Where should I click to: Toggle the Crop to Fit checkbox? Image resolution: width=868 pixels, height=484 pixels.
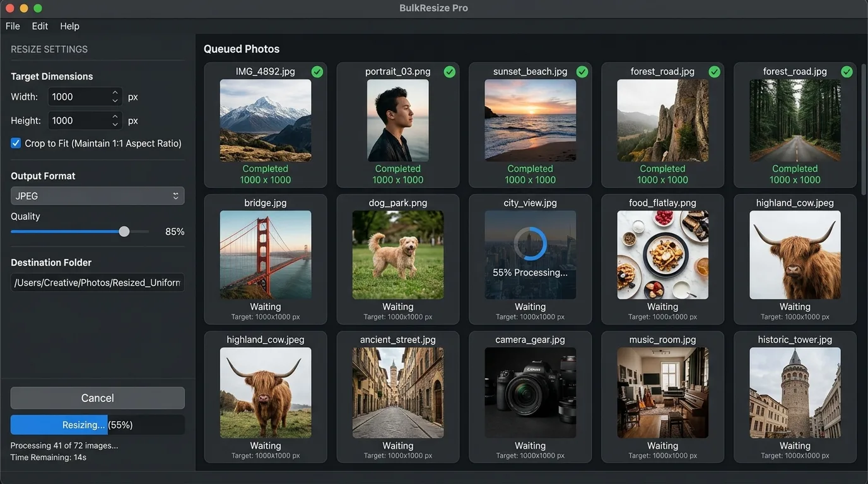16,143
